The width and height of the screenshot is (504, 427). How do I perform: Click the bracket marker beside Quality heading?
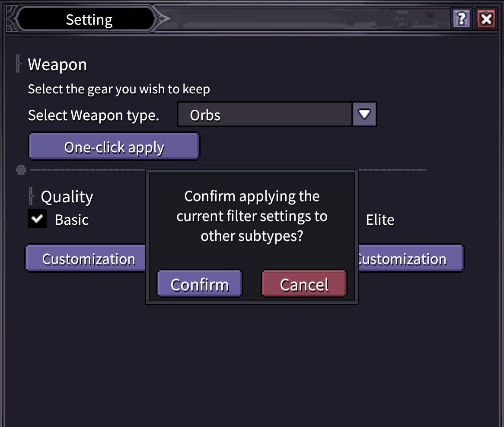(x=31, y=196)
